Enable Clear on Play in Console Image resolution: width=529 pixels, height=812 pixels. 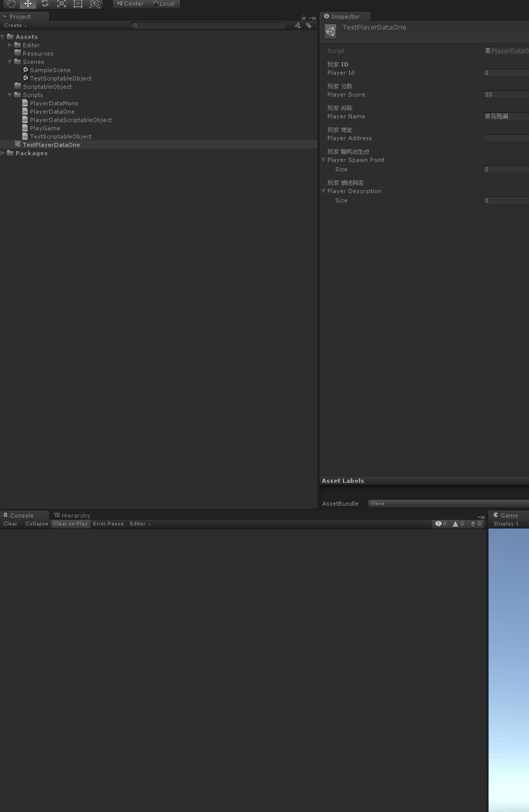[70, 523]
